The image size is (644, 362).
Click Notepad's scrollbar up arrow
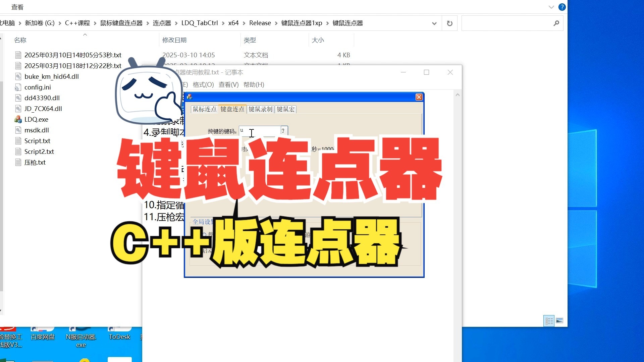pos(458,95)
